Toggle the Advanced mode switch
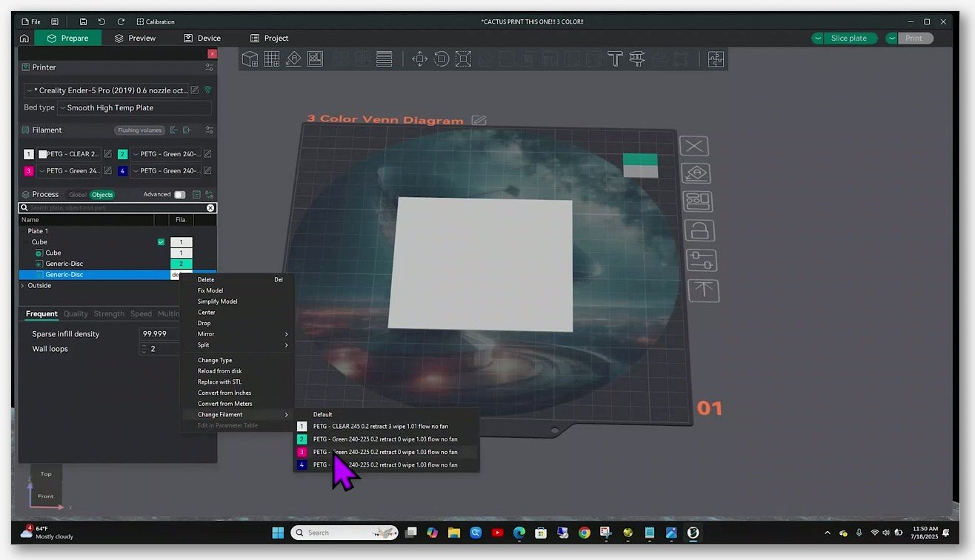 (179, 195)
